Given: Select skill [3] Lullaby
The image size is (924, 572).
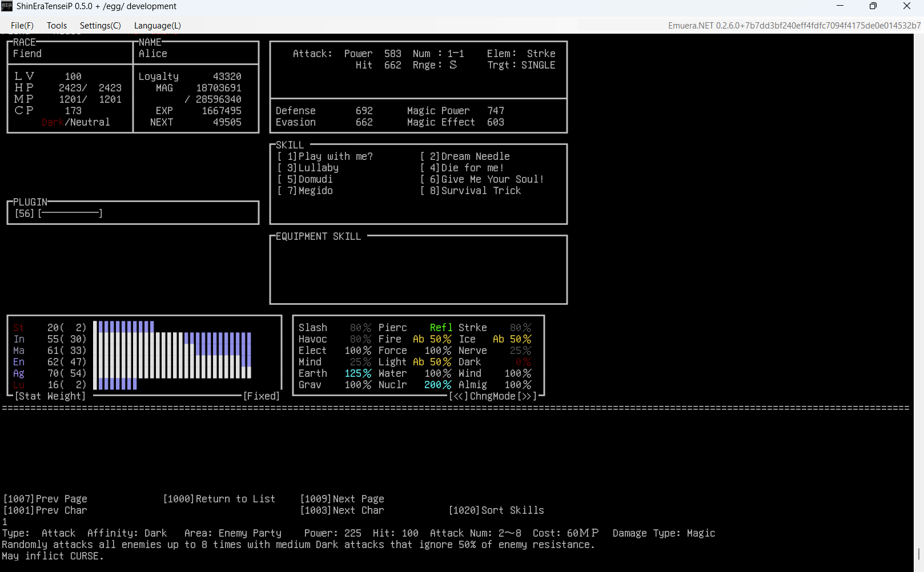Looking at the screenshot, I should (307, 168).
